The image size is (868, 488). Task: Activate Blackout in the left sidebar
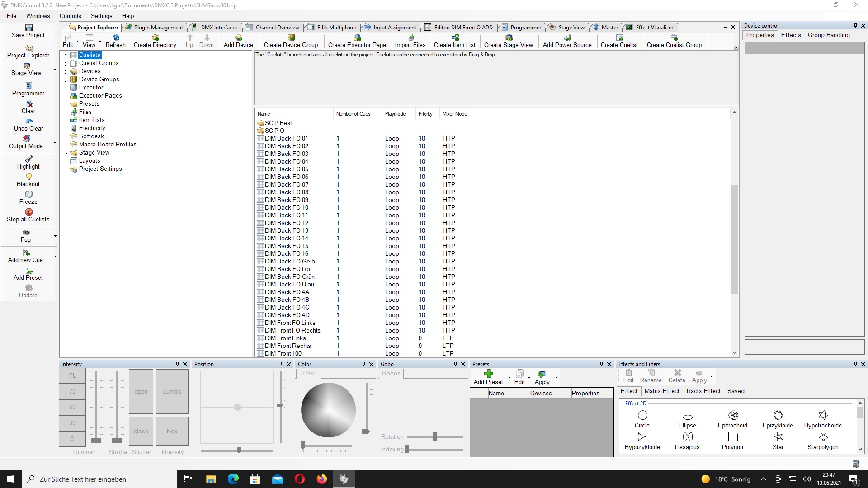[28, 180]
